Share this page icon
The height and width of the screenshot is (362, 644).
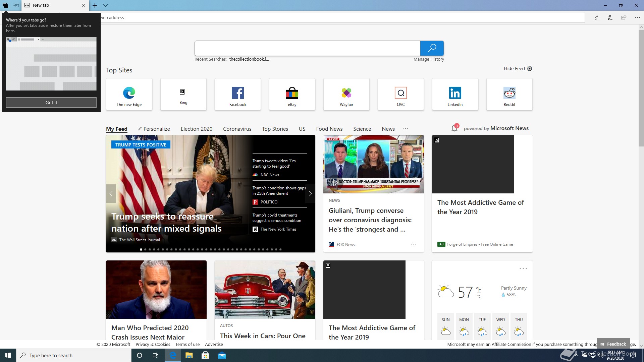[624, 17]
